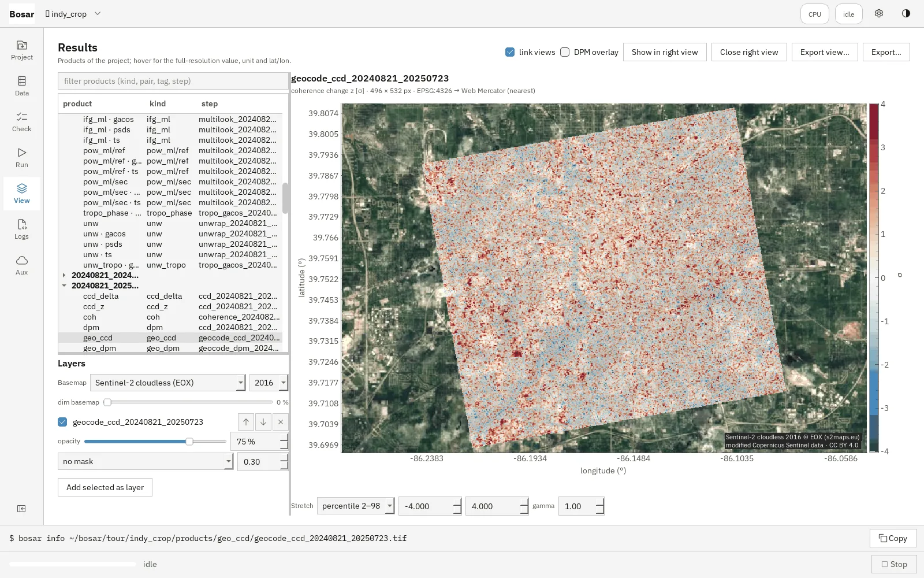
Task: Toggle the link views checkbox
Action: [510, 52]
